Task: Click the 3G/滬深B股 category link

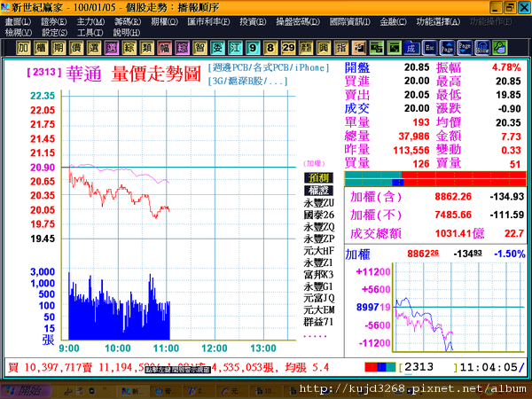Action: click(x=247, y=81)
